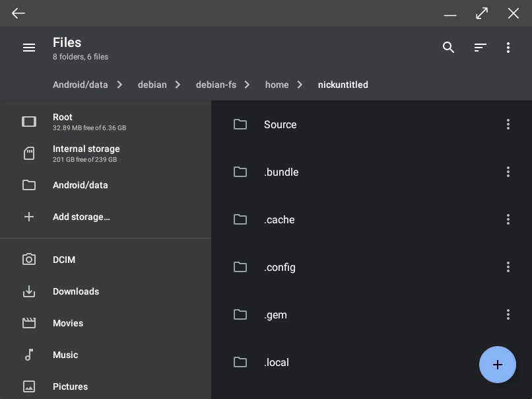The width and height of the screenshot is (532, 399).
Task: Open Movies in sidebar
Action: coord(106,323)
